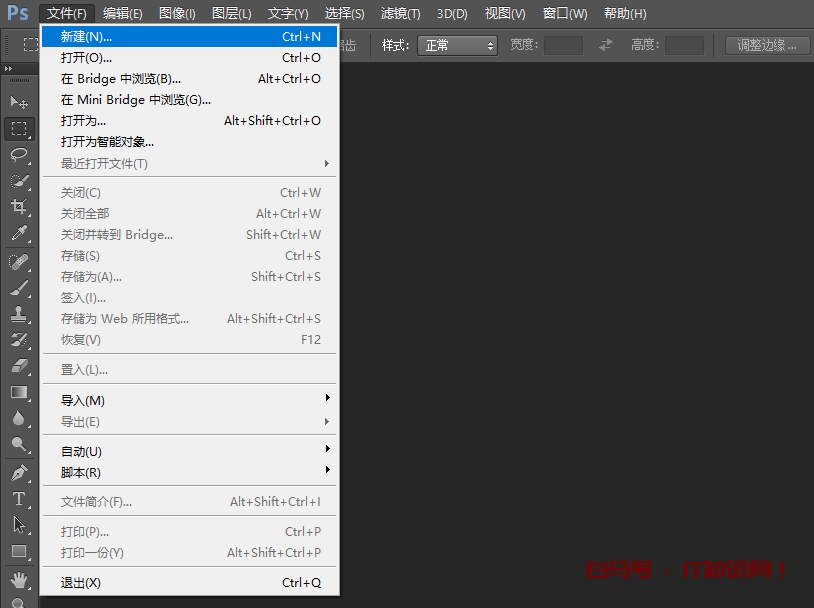
Task: Activate the Quick Selection tool
Action: click(18, 179)
